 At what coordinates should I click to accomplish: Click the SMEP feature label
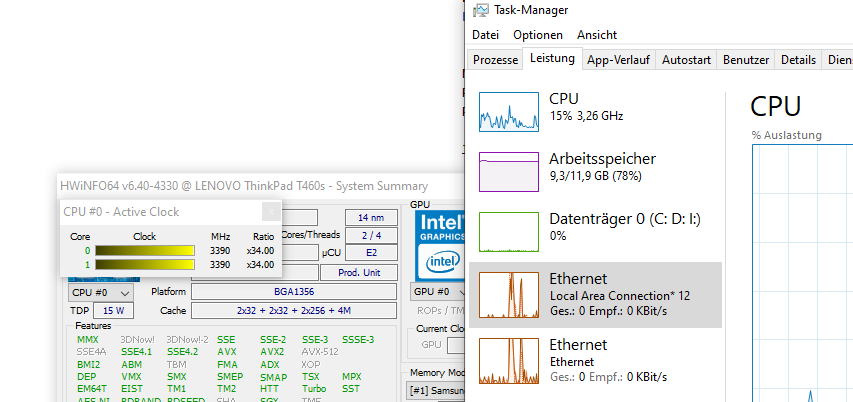[230, 376]
